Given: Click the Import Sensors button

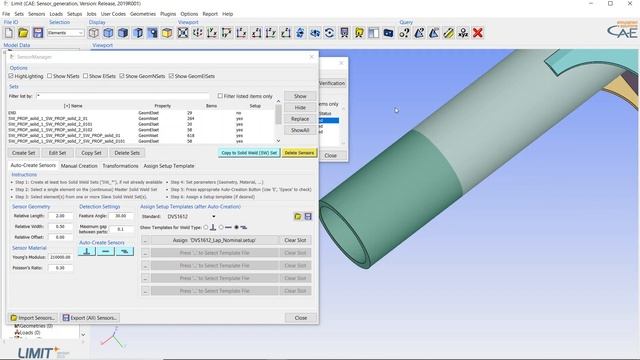Looking at the screenshot, I should [x=33, y=318].
